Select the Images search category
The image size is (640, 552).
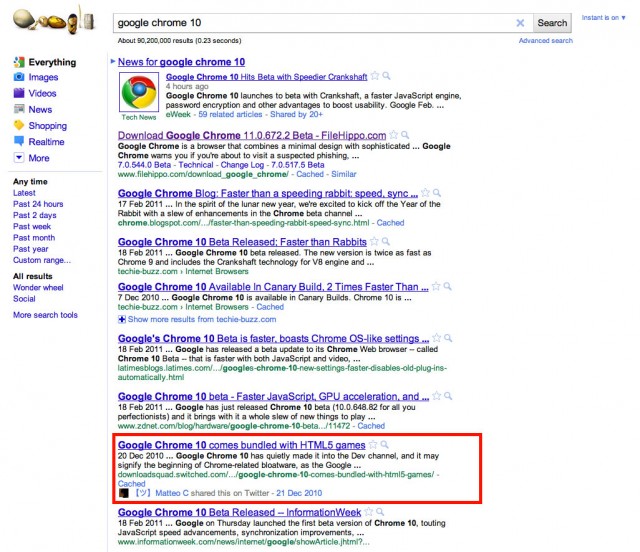pyautogui.click(x=43, y=77)
